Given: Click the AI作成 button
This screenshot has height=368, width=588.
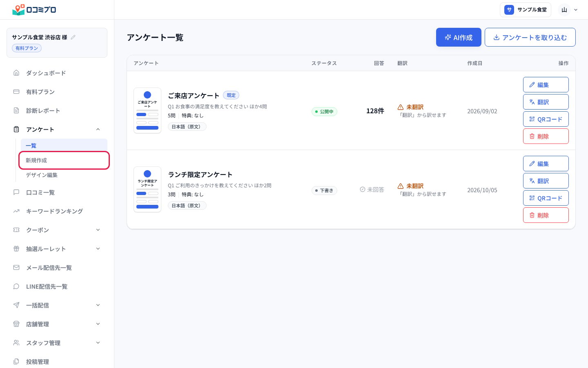Looking at the screenshot, I should 459,37.
